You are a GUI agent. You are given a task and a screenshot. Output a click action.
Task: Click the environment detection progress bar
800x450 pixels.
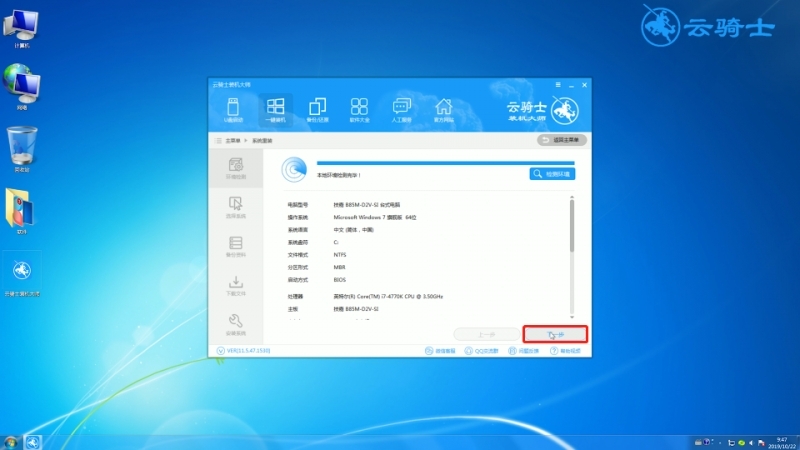(445, 163)
